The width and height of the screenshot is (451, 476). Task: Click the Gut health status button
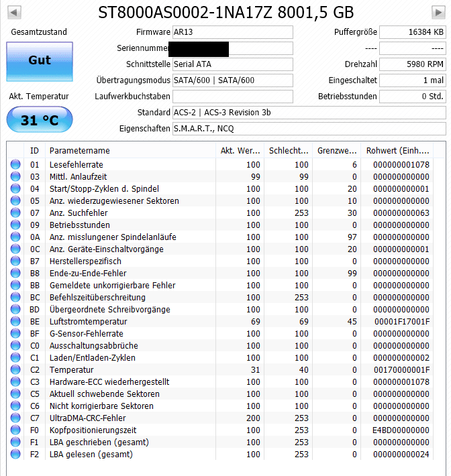coord(40,62)
